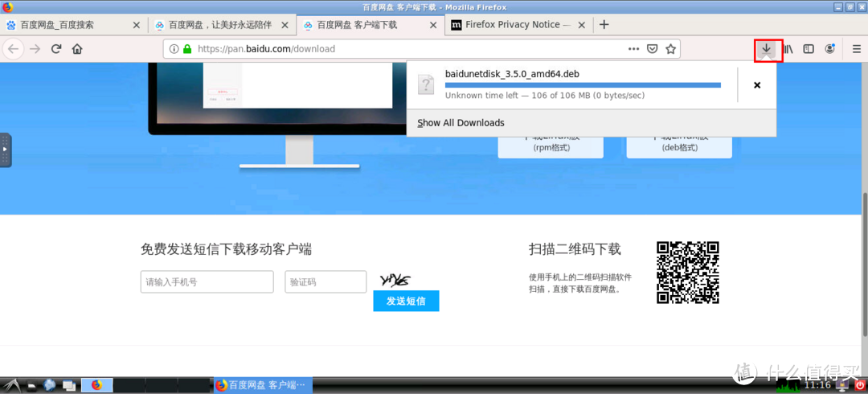This screenshot has width=868, height=394.
Task: Focus the 请输入手机号 phone number field
Action: pyautogui.click(x=207, y=282)
